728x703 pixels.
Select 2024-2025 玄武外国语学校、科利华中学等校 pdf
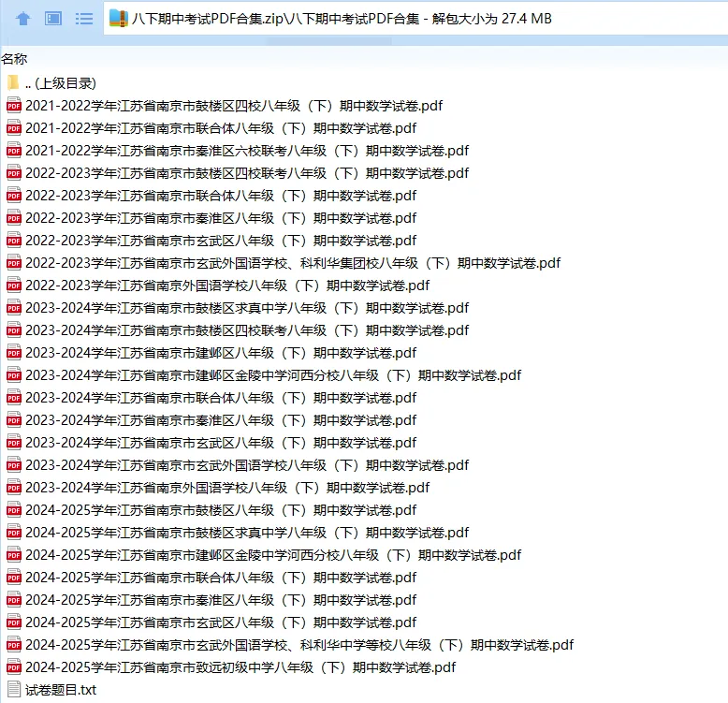[x=291, y=645]
